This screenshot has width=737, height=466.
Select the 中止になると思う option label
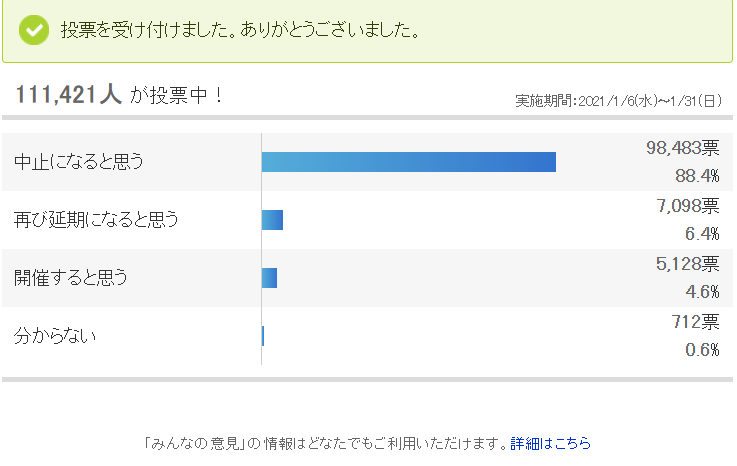coord(78,162)
